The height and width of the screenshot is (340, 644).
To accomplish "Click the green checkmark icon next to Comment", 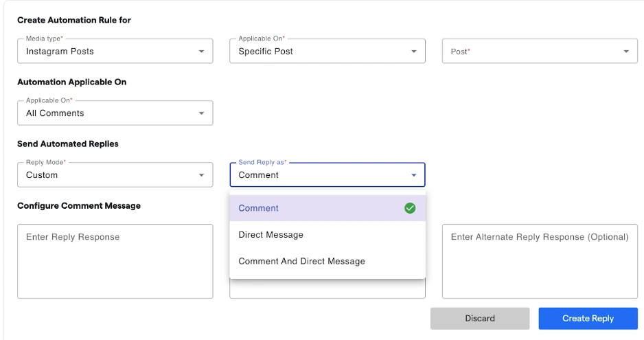I will [x=410, y=208].
